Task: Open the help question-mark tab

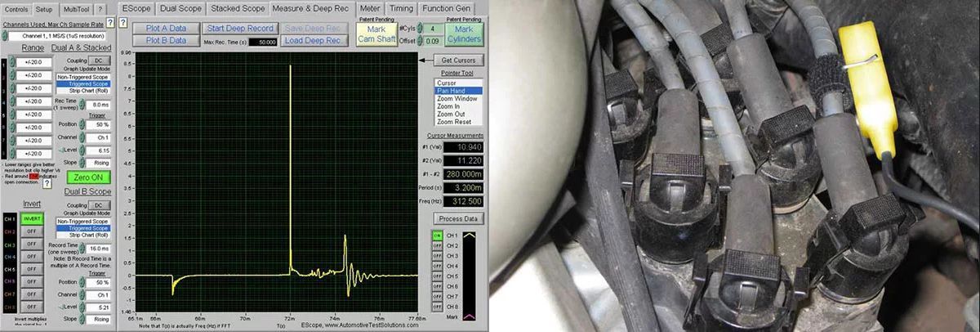Action: click(100, 9)
